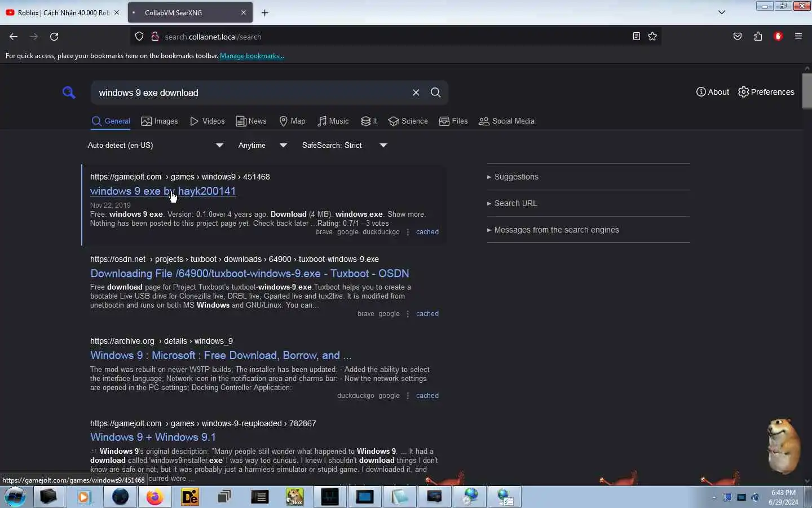Open the Firefox hamburger application menu

(x=798, y=37)
